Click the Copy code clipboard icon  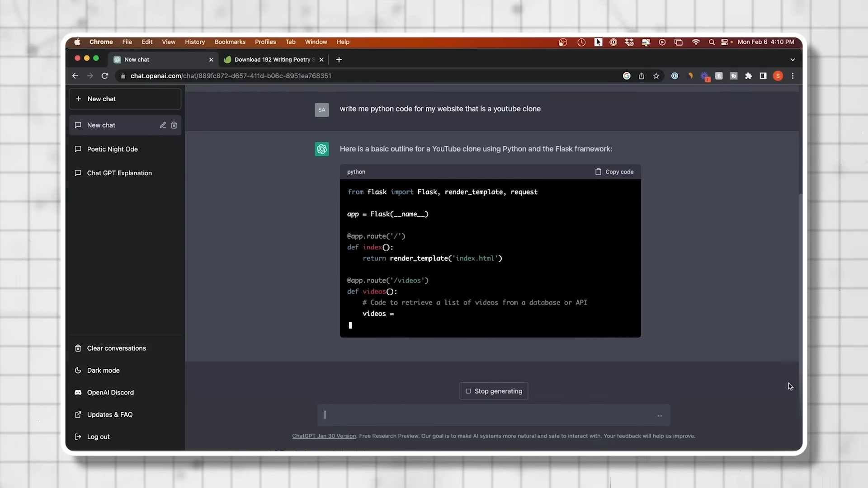pyautogui.click(x=598, y=172)
